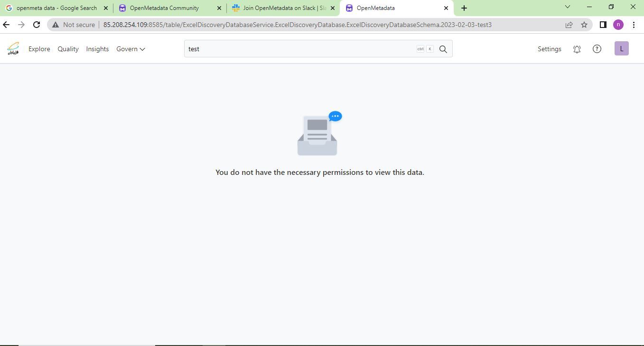The height and width of the screenshot is (346, 644).
Task: Open the help question-mark icon
Action: tap(597, 49)
